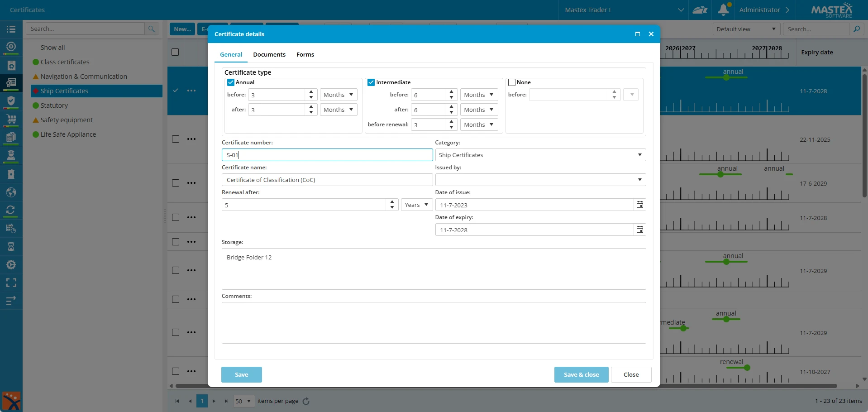
Task: Select the row checkbox for expiry 17-6-2029
Action: pyautogui.click(x=176, y=183)
